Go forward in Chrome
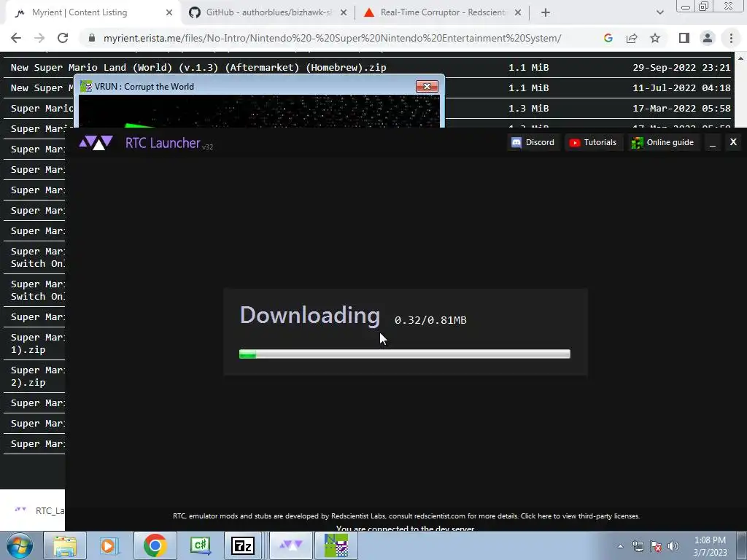This screenshot has width=747, height=560. [39, 38]
